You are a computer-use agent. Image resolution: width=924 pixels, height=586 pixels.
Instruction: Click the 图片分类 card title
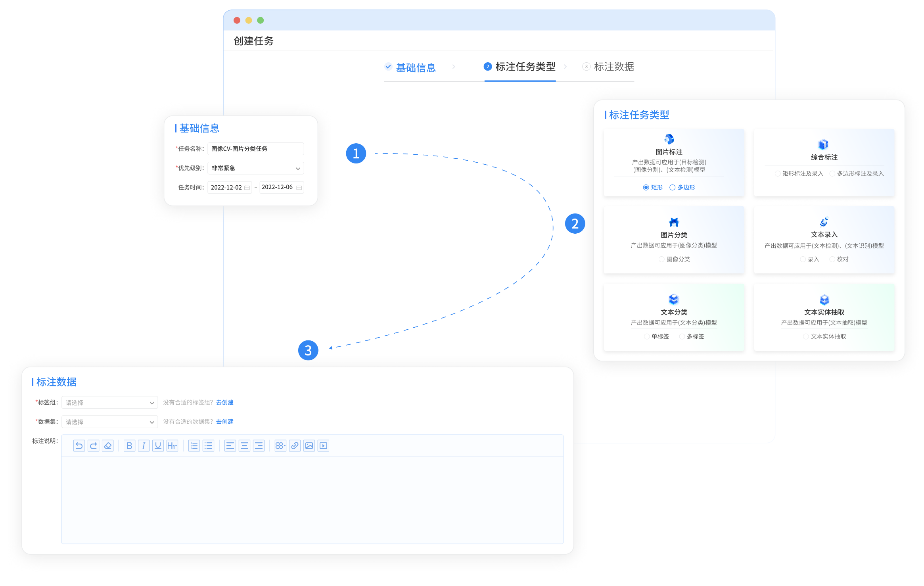click(x=674, y=235)
